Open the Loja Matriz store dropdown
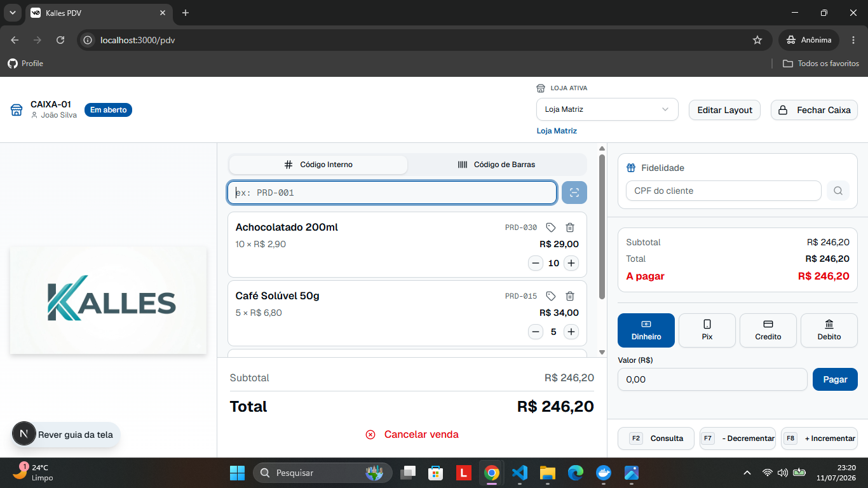The width and height of the screenshot is (868, 488). point(607,109)
